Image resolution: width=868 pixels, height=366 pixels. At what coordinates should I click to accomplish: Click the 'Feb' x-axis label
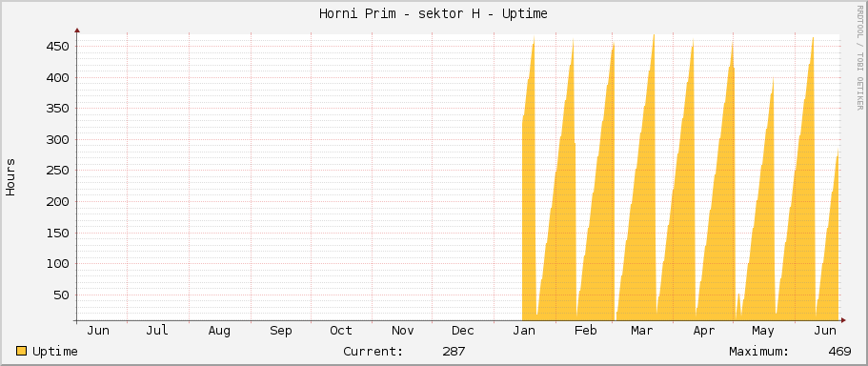pyautogui.click(x=586, y=331)
